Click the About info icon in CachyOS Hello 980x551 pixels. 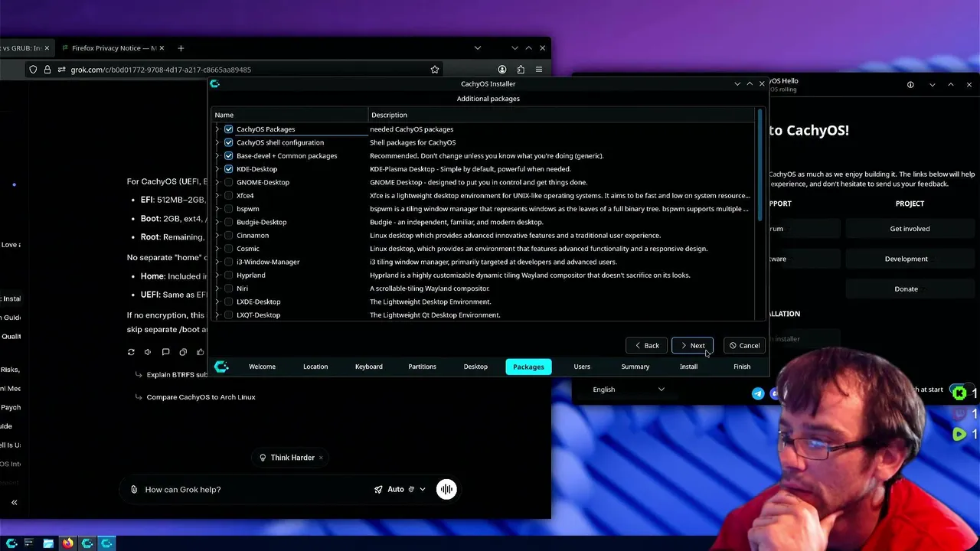point(910,85)
